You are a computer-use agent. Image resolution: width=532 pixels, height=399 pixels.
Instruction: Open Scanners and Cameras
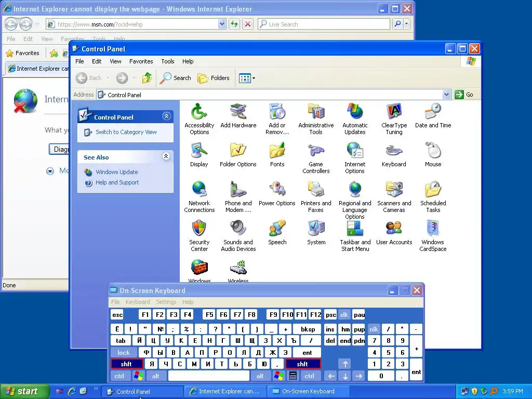pyautogui.click(x=394, y=197)
